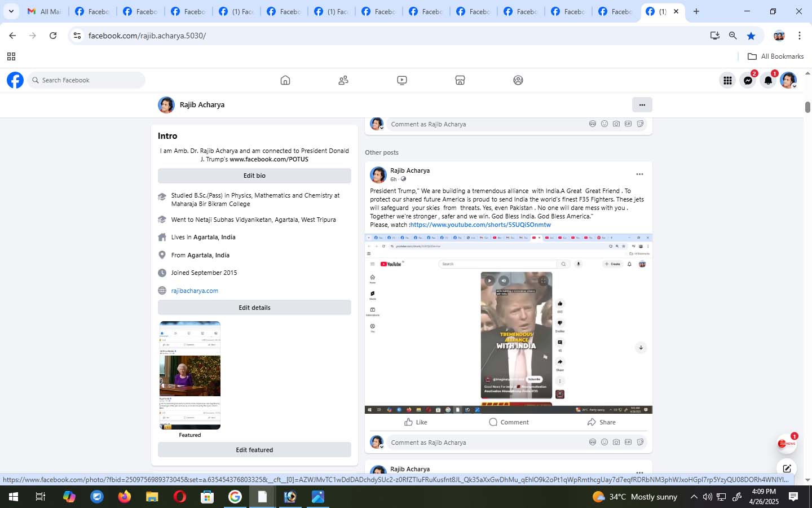Open the install app icon in address bar

tap(715, 36)
